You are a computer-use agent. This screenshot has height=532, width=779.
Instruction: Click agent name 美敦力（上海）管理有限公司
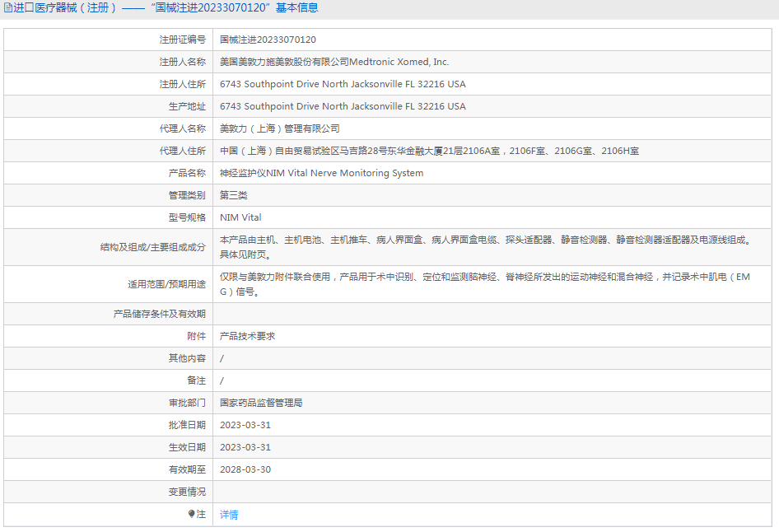pyautogui.click(x=280, y=128)
